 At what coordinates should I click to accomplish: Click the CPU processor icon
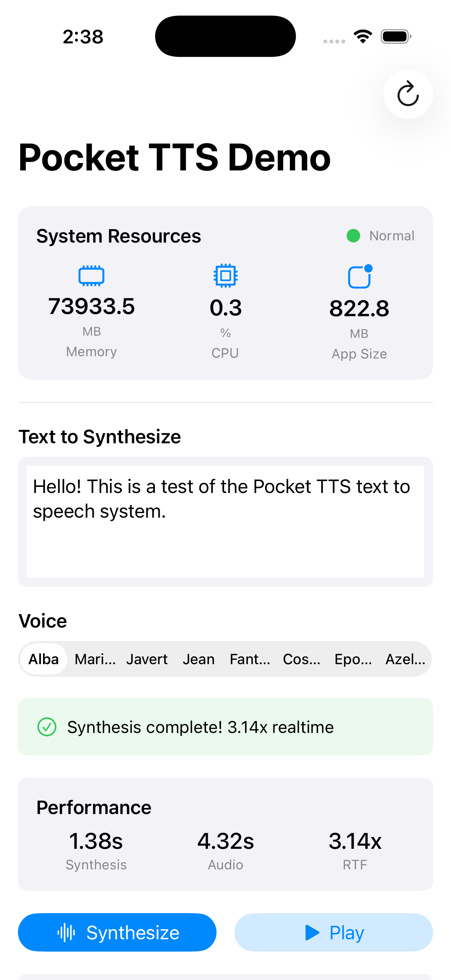click(x=225, y=275)
